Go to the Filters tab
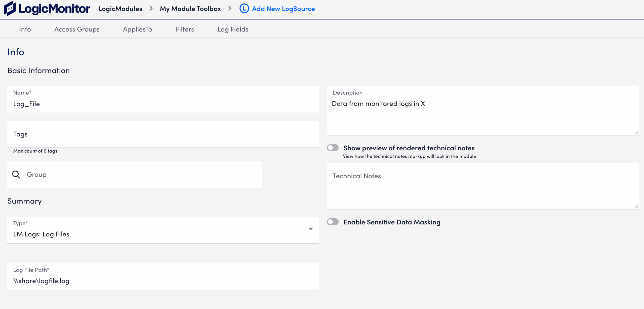Screen dimensions: 644x309 pos(185,29)
